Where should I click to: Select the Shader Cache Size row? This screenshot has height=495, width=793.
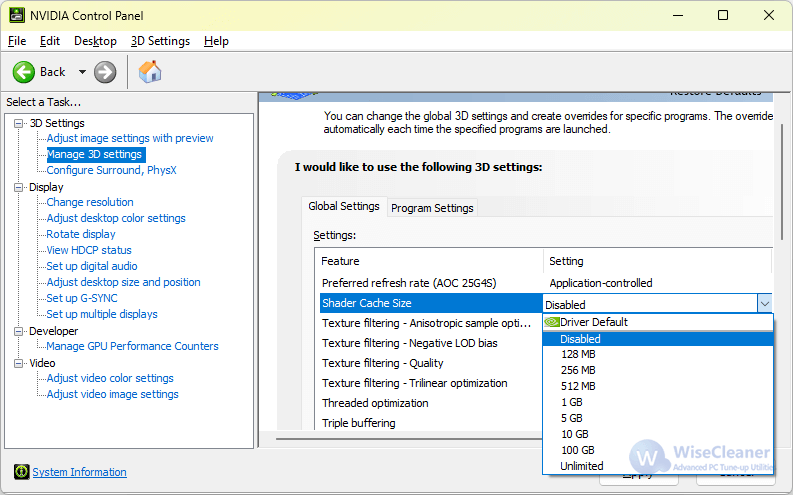tap(431, 303)
